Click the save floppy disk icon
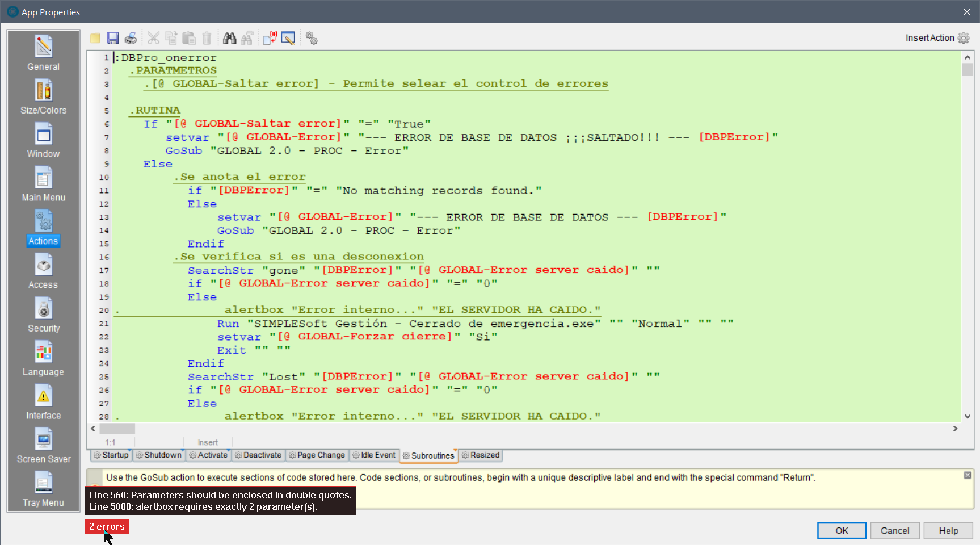This screenshot has height=545, width=980. tap(113, 38)
